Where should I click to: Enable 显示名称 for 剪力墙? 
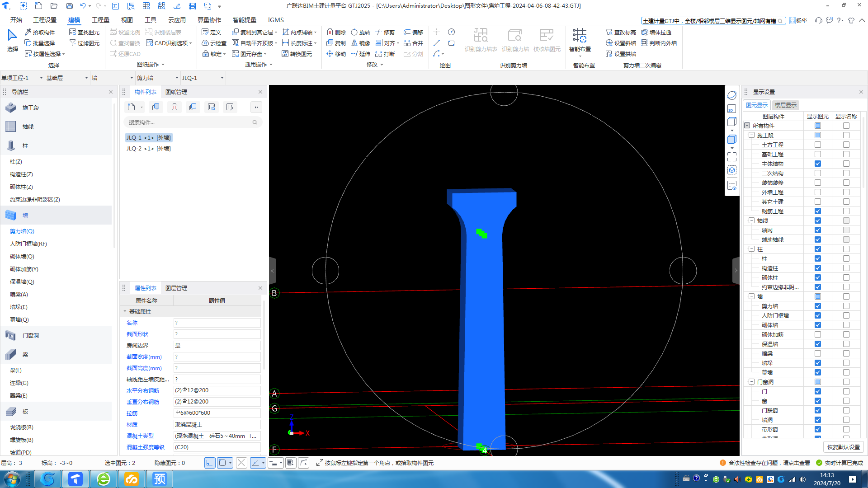pyautogui.click(x=846, y=306)
